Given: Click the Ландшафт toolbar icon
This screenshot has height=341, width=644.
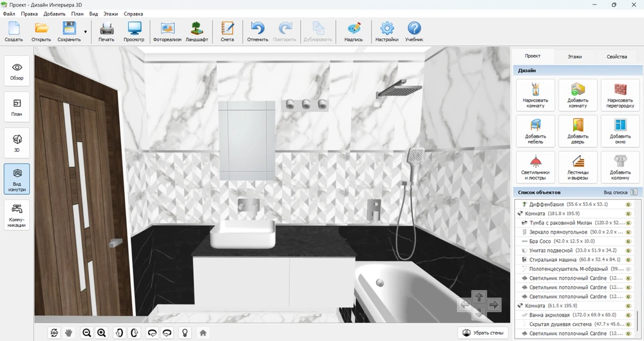Looking at the screenshot, I should click(196, 31).
